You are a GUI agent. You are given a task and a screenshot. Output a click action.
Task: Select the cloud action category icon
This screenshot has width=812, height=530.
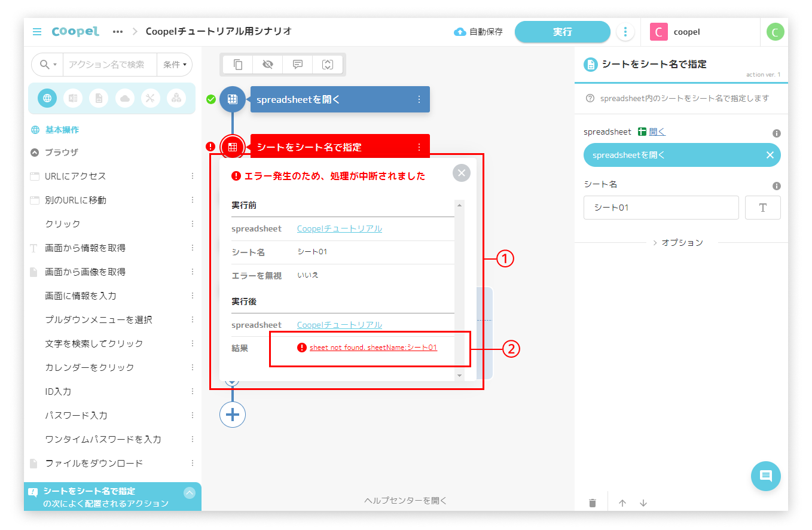point(124,98)
